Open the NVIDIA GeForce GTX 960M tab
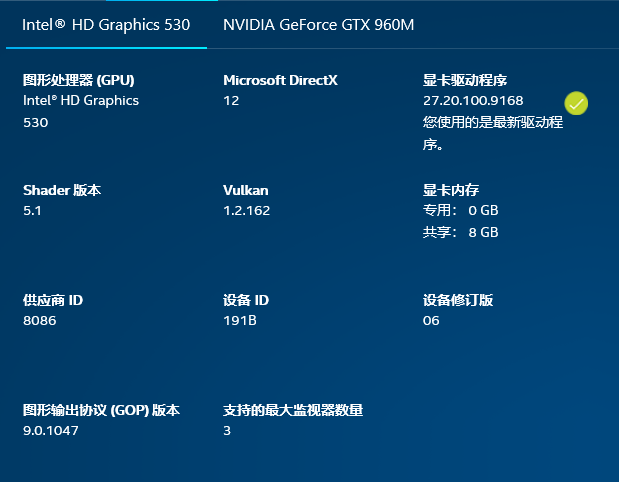Viewport: 619px width, 482px height. tap(318, 24)
